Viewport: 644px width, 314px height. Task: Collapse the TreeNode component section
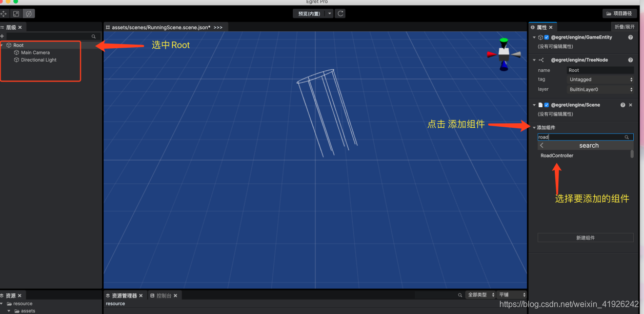[534, 60]
